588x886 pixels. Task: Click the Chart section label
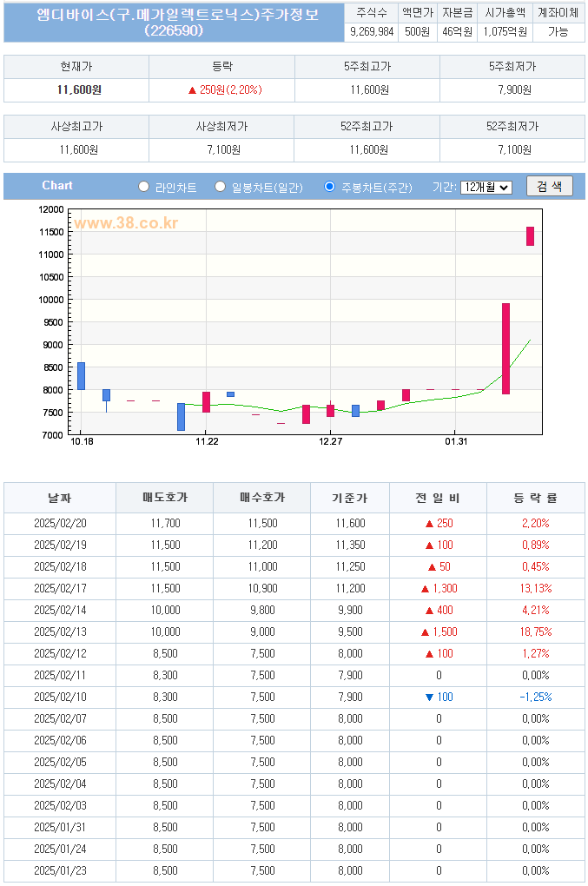click(57, 185)
